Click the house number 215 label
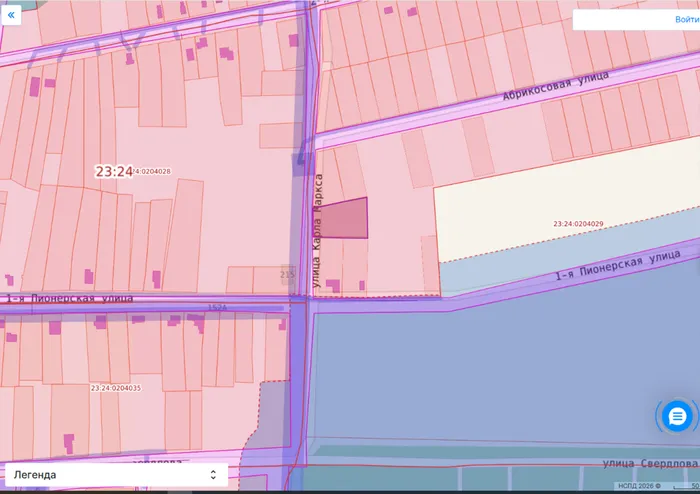 [x=288, y=274]
